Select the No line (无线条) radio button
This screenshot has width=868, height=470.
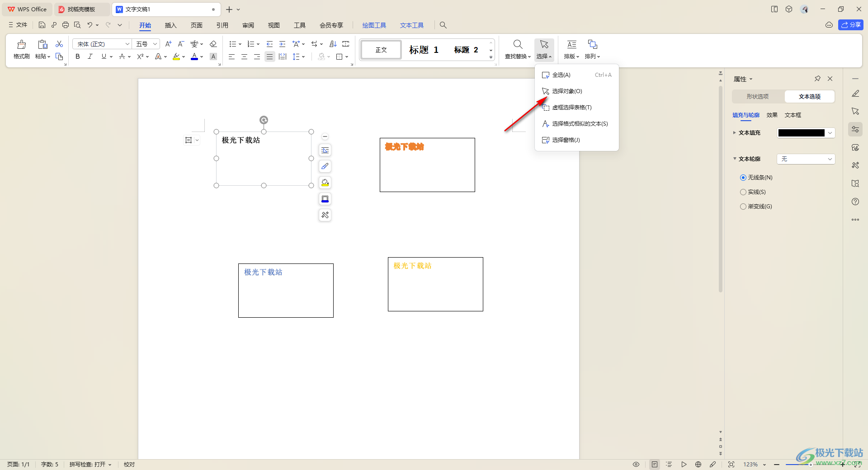coord(743,178)
